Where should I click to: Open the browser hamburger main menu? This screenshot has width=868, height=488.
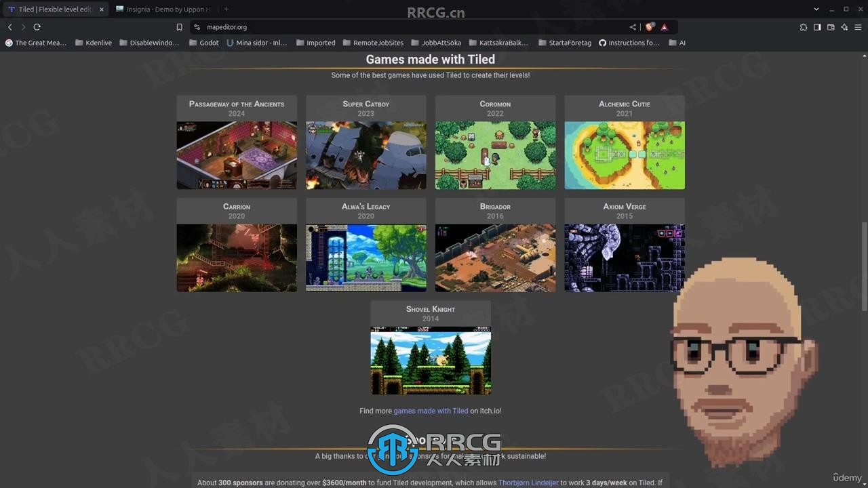click(858, 27)
